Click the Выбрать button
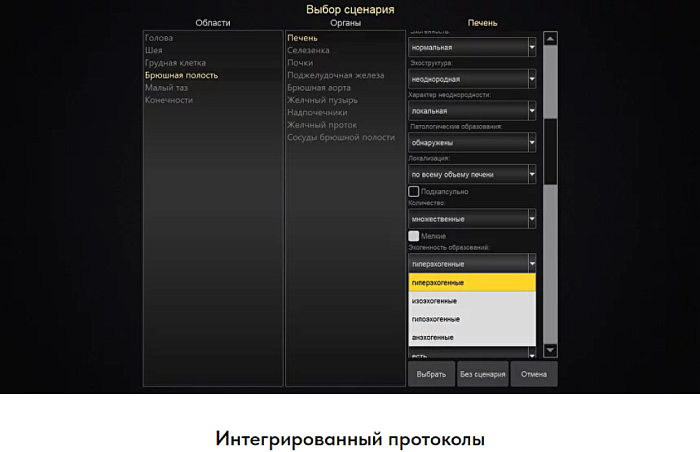700x452 pixels. [431, 374]
